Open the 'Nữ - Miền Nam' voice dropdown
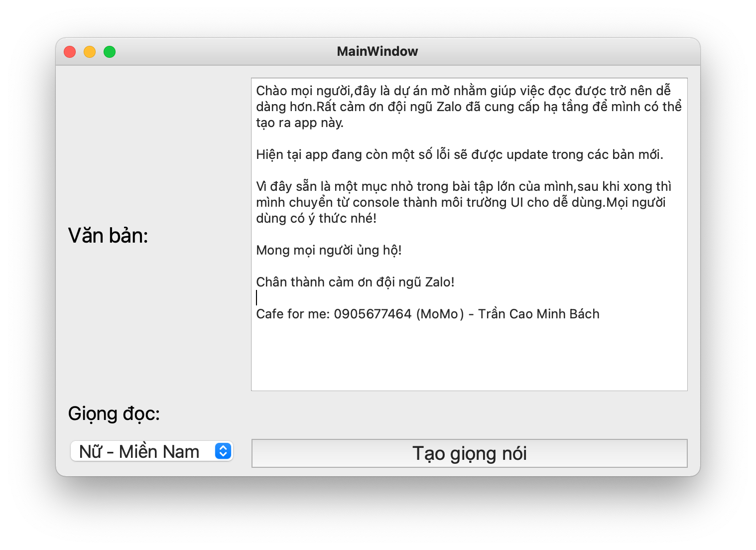This screenshot has height=550, width=756. [x=152, y=451]
